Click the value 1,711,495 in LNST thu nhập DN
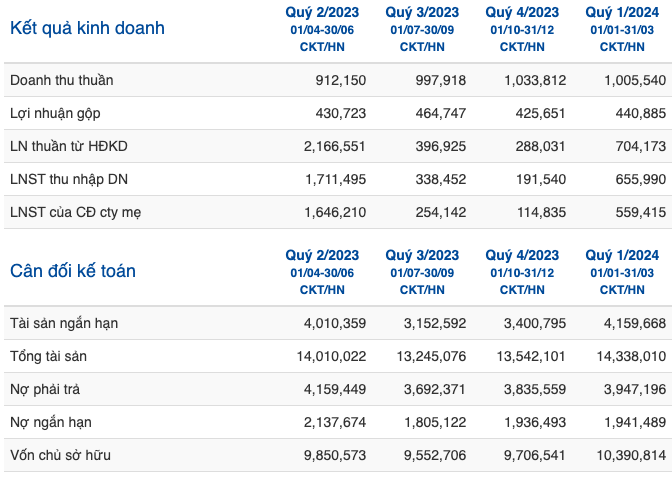The width and height of the screenshot is (672, 477). tap(336, 179)
